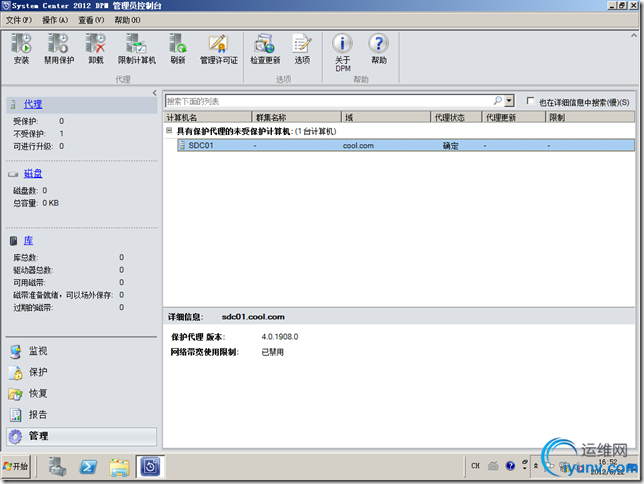644x484 pixels.
Task: Click the 确定 agent status cell
Action: [x=451, y=146]
